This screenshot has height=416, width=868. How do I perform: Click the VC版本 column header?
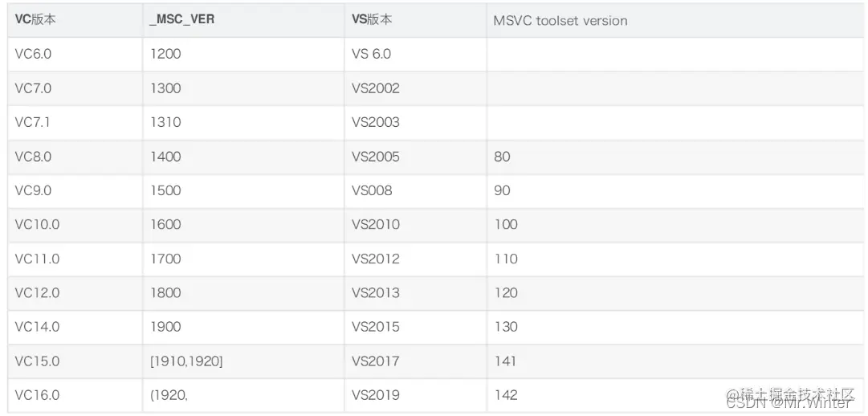35,20
